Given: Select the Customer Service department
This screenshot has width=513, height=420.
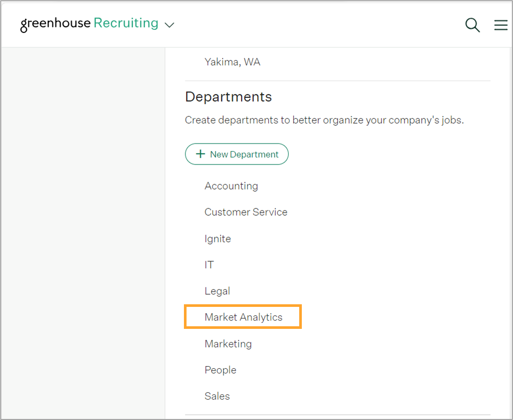Looking at the screenshot, I should (246, 212).
